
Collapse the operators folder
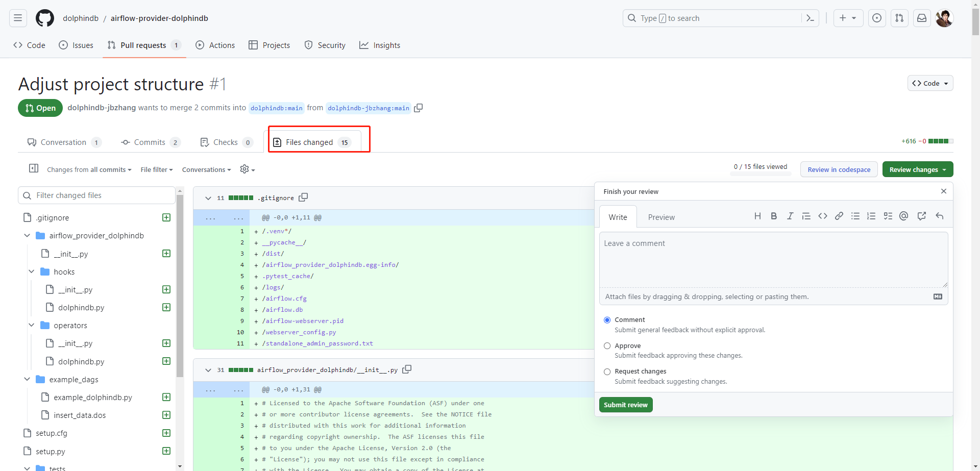pos(32,325)
